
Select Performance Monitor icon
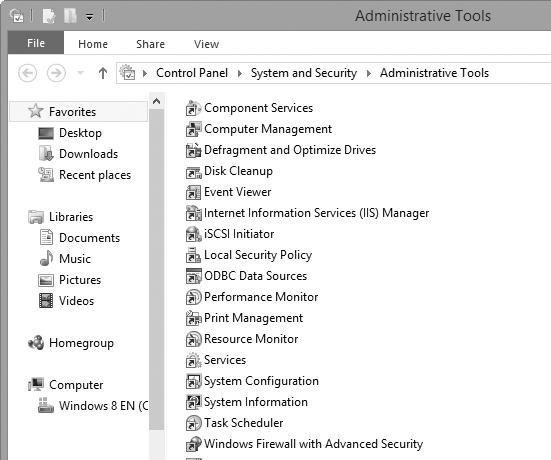193,297
